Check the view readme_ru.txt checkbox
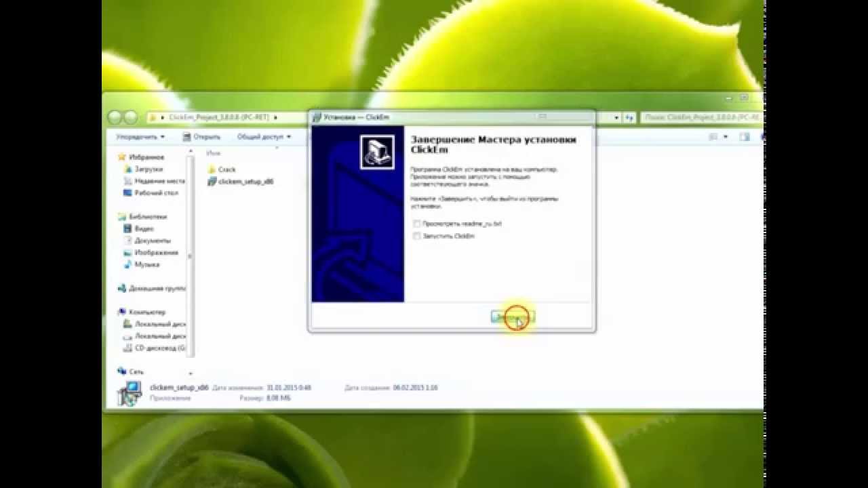The height and width of the screenshot is (488, 868). [x=416, y=224]
